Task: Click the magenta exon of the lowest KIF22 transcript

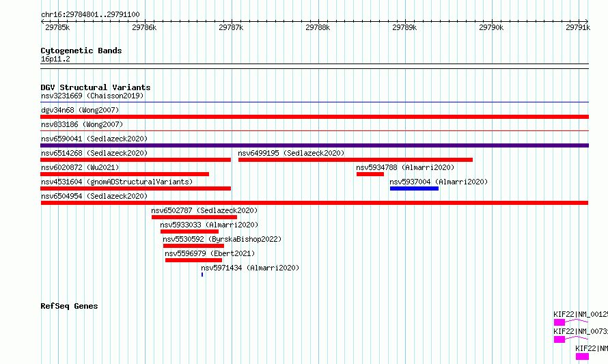Action: point(582,356)
